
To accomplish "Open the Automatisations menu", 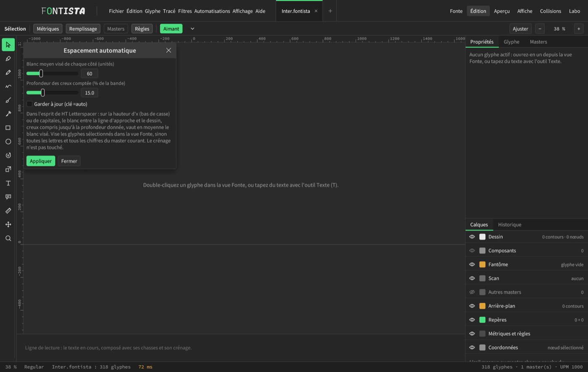I will tap(212, 11).
